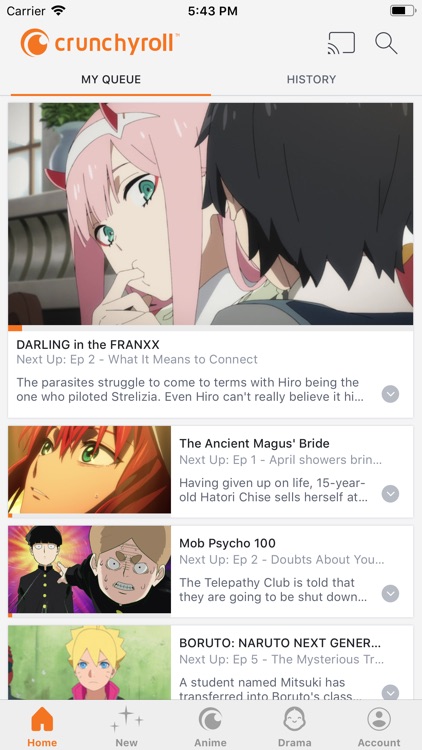
Task: Open Mob Psycho 100 thumbnail image
Action: pos(89,569)
